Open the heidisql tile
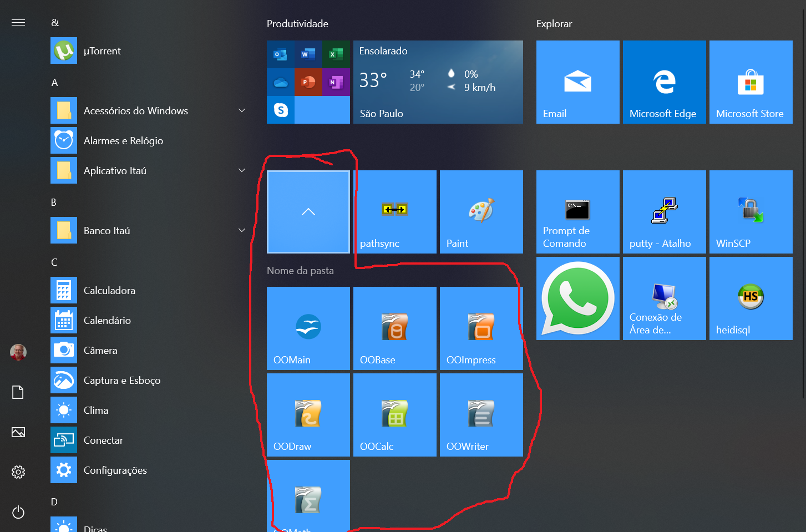This screenshot has width=806, height=532. [751, 298]
